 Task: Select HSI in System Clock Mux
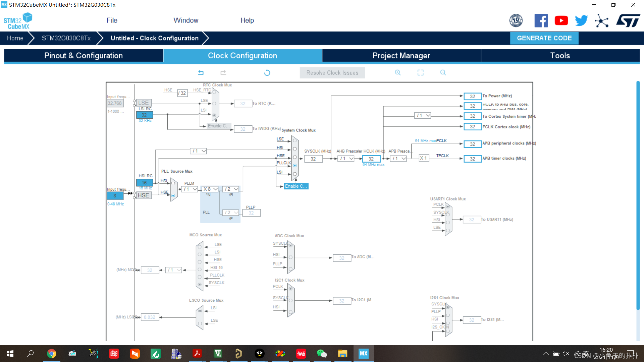click(x=295, y=149)
